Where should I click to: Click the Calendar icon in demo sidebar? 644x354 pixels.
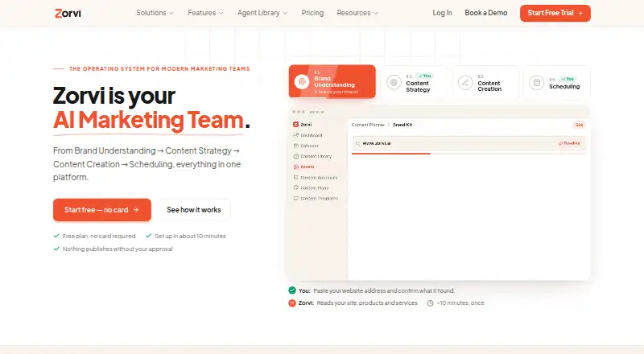point(295,146)
